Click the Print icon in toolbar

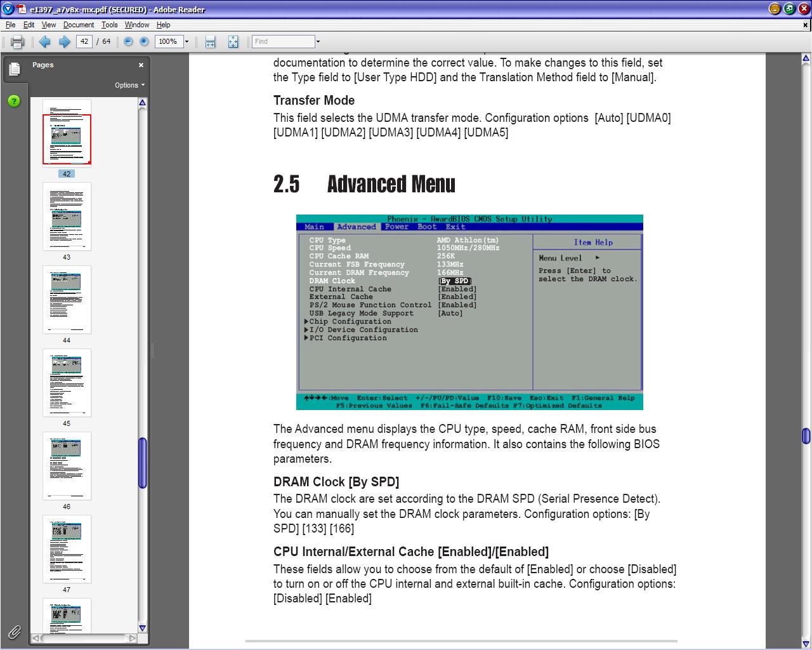[x=17, y=42]
